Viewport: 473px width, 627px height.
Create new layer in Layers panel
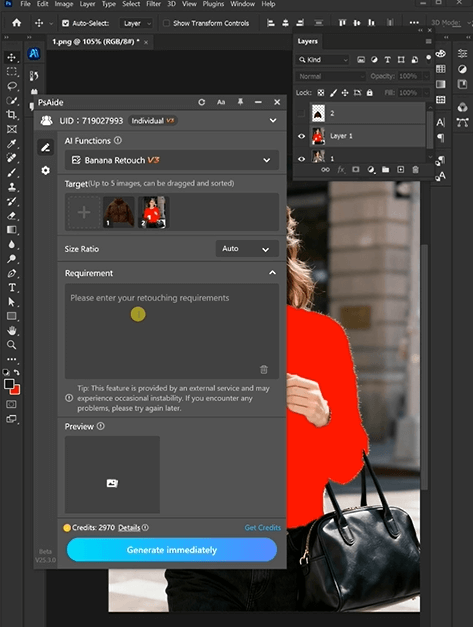pos(401,170)
